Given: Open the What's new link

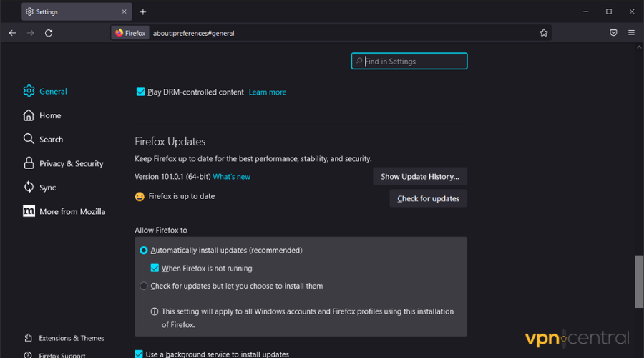Looking at the screenshot, I should click(x=231, y=177).
